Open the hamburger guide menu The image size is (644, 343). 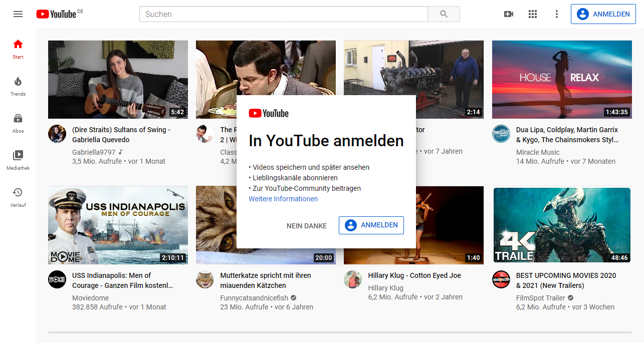18,14
